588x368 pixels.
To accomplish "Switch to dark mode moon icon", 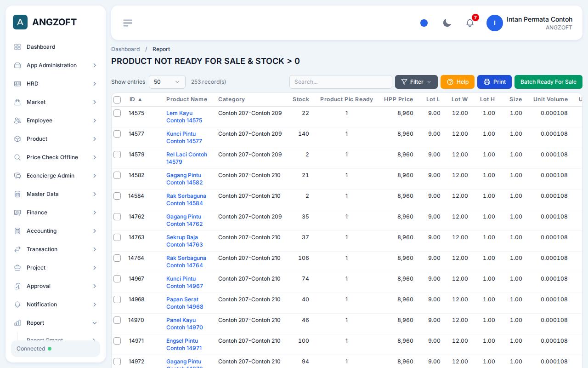I will click(447, 23).
